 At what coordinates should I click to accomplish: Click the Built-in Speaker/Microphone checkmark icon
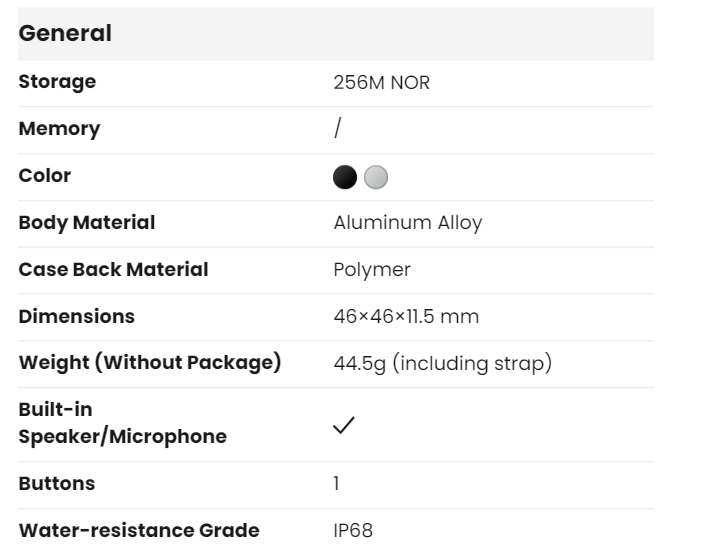click(x=344, y=425)
